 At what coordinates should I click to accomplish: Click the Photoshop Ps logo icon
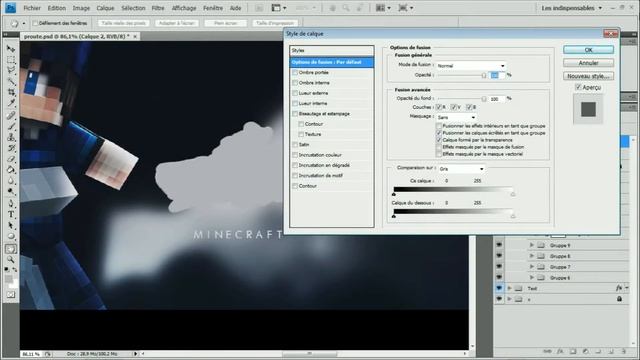(10, 7)
